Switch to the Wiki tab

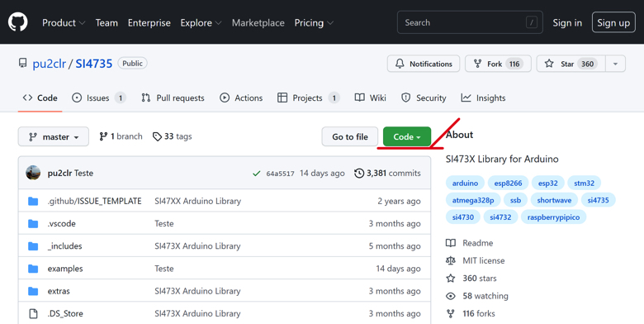tap(371, 98)
